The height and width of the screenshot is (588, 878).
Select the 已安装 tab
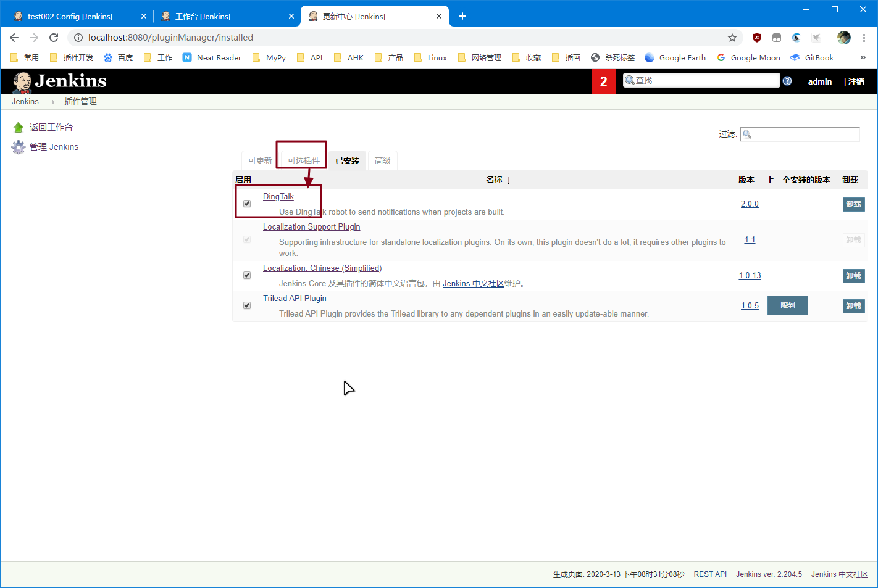click(348, 160)
